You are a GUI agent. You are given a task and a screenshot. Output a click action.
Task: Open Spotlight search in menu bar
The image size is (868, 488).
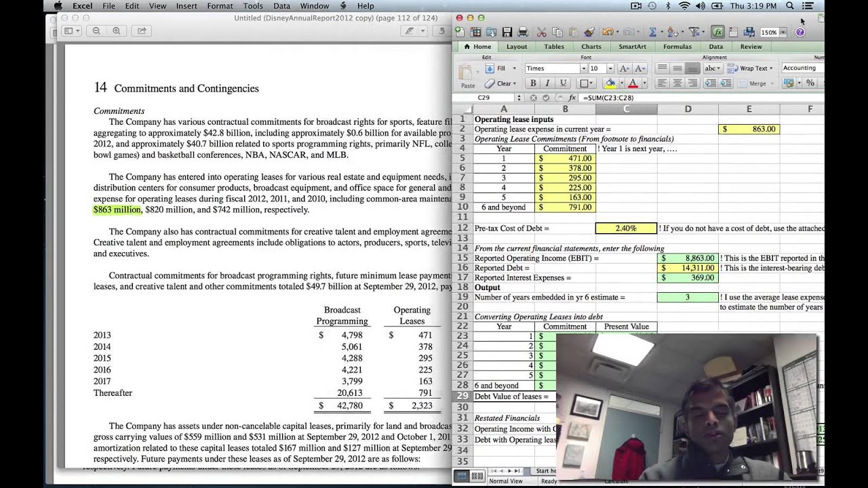(x=790, y=5)
